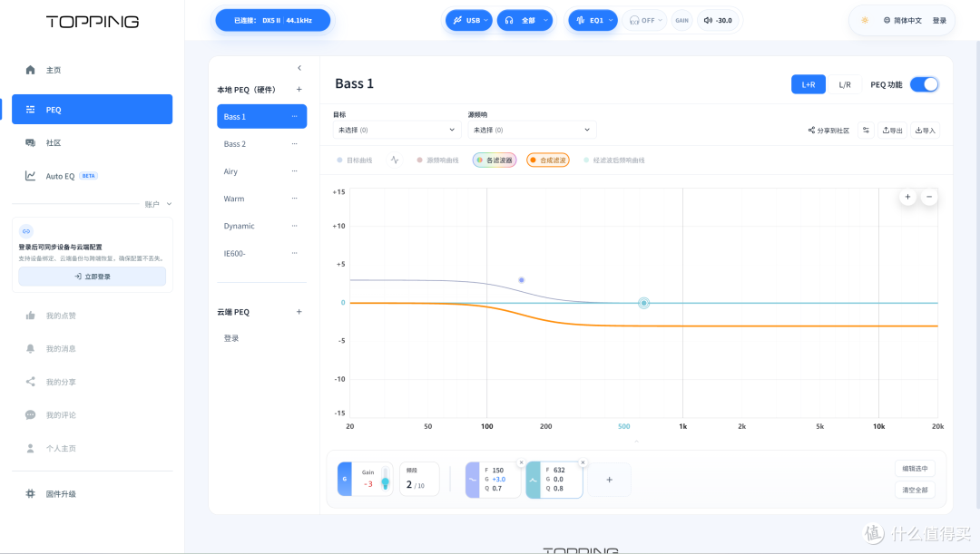Open the Dynamic more options menu
This screenshot has height=554, width=980.
294,226
